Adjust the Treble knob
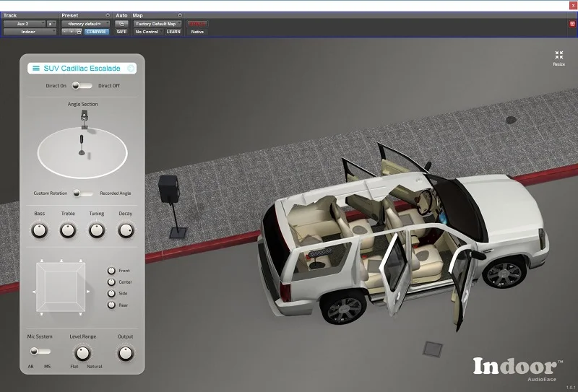Screen dimensions: 578x392 coord(68,230)
